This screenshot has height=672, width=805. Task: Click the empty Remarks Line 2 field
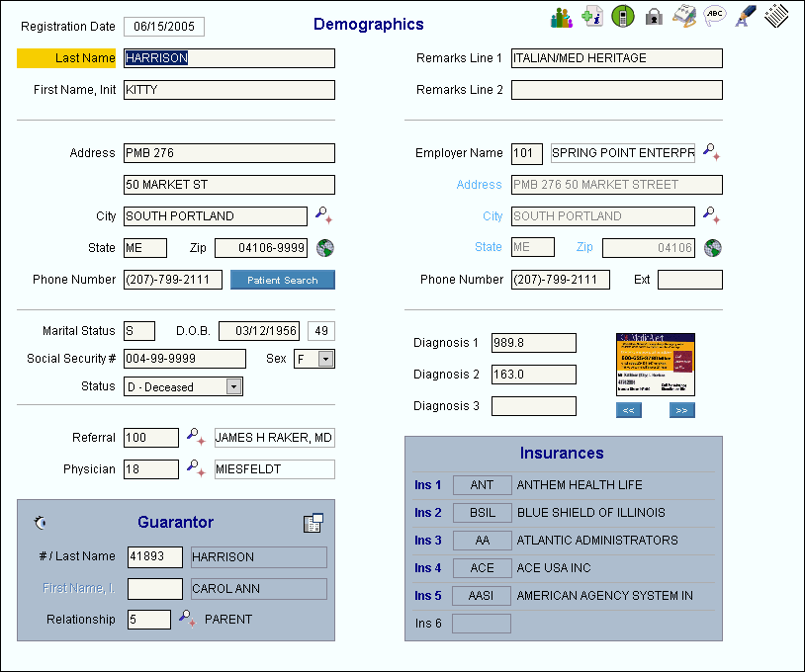616,90
